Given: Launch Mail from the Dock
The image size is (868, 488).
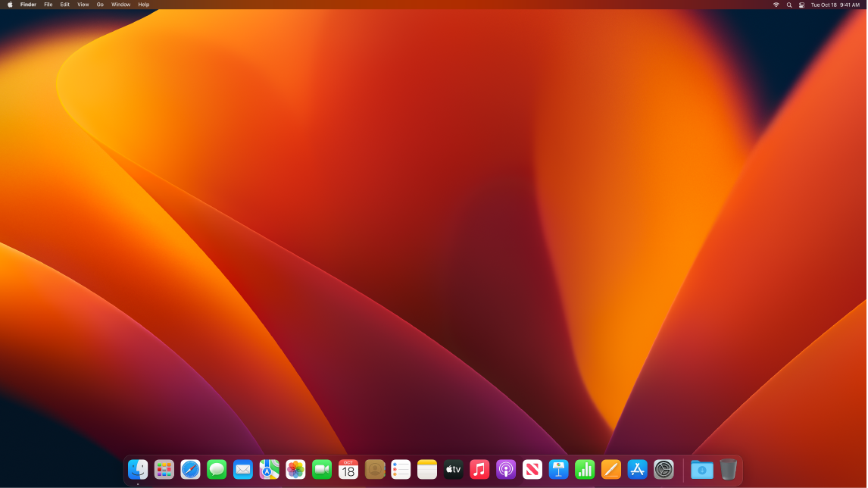Looking at the screenshot, I should pyautogui.click(x=242, y=470).
